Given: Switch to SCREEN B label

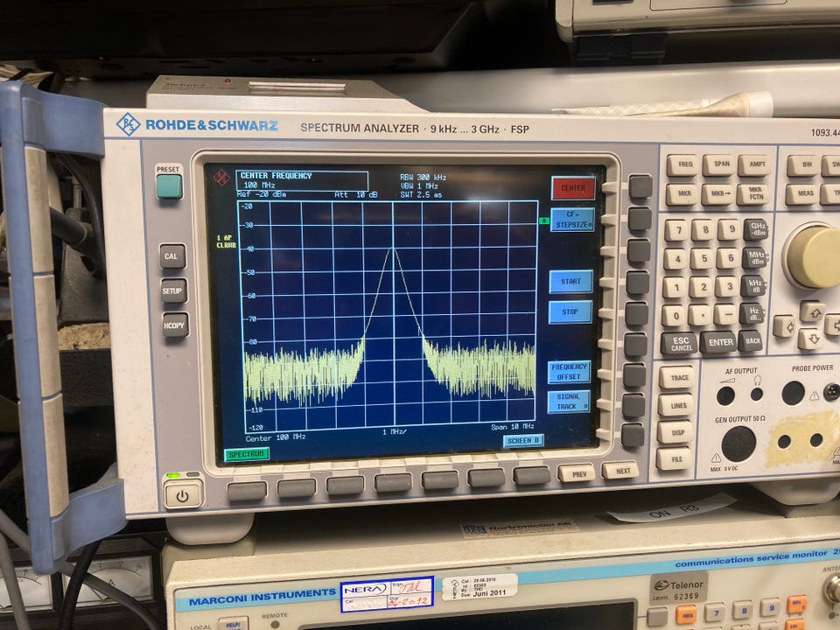Looking at the screenshot, I should pos(523,440).
